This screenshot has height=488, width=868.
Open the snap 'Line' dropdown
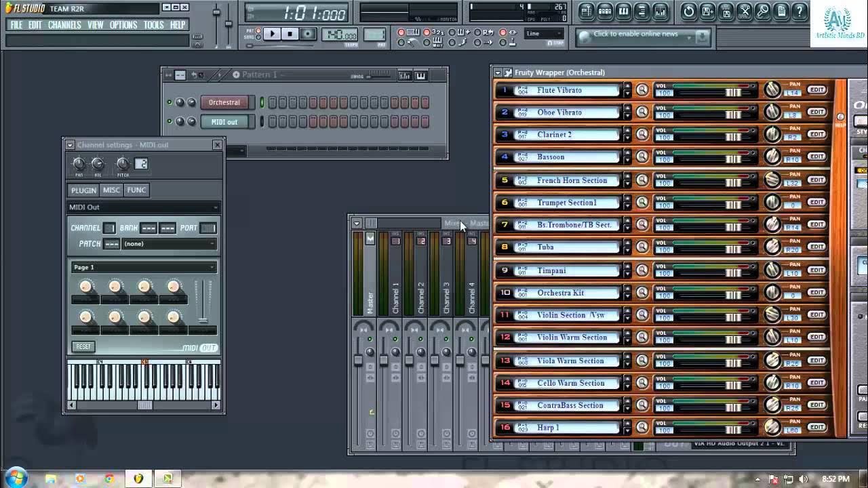[544, 33]
